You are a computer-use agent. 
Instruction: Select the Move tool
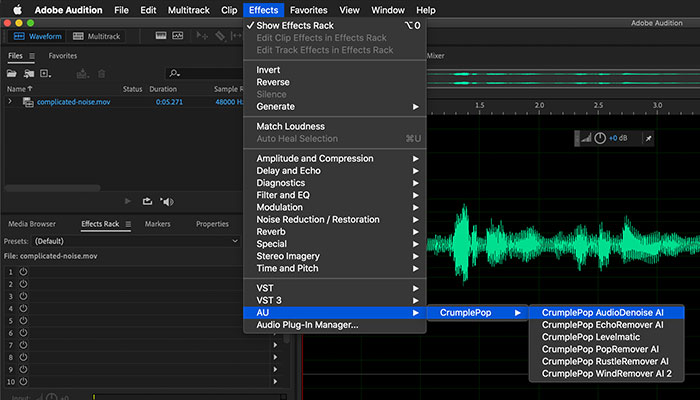click(x=202, y=36)
